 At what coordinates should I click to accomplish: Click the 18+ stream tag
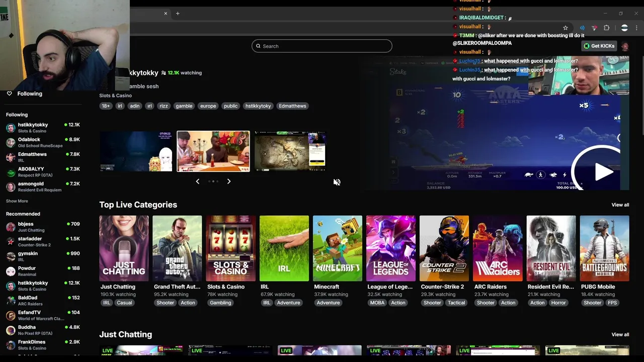(106, 106)
